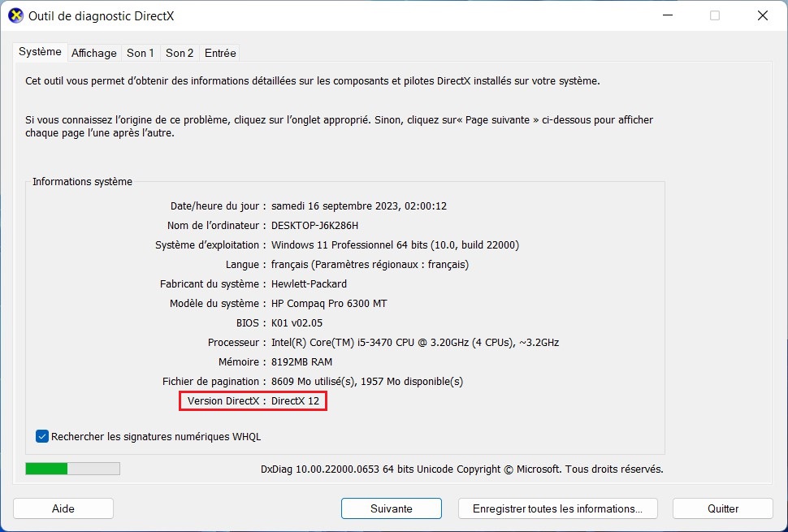Click the 8192MB RAM memory value
This screenshot has height=532, width=788.
tap(301, 362)
